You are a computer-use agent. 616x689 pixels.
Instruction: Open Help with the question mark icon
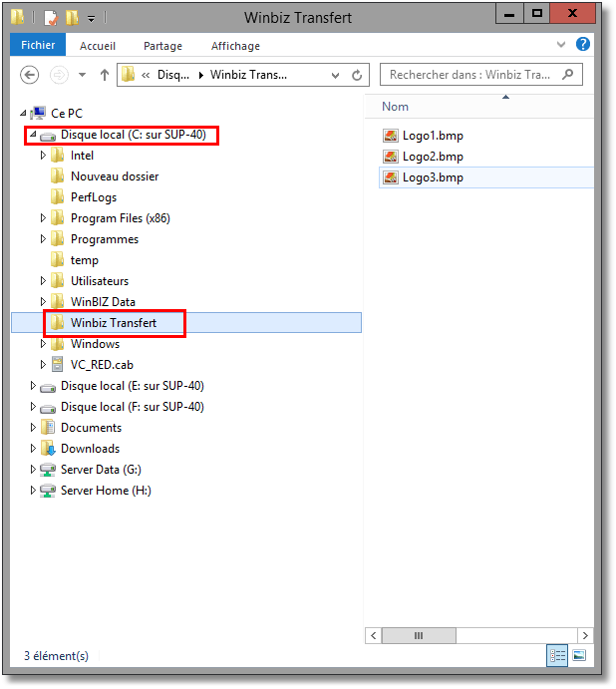point(583,44)
